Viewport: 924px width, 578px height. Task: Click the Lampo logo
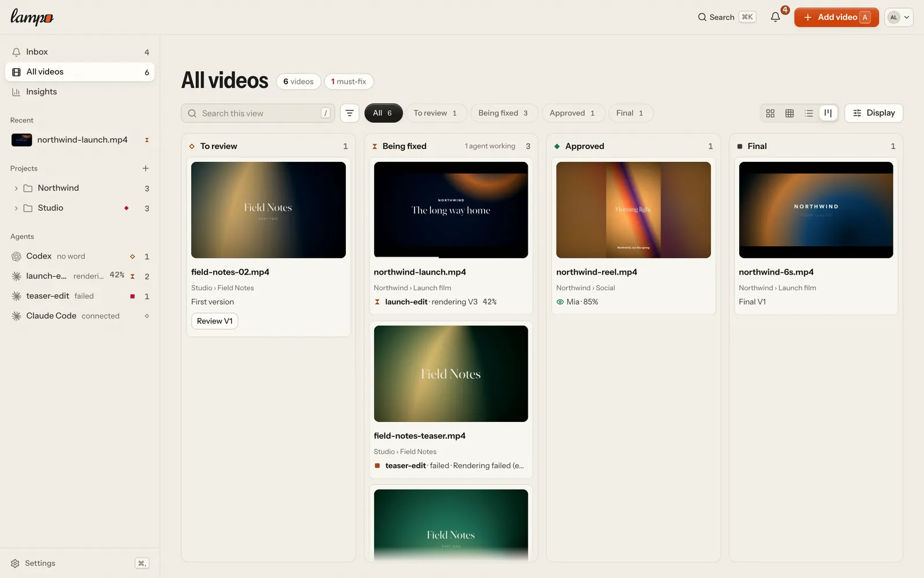(x=32, y=17)
